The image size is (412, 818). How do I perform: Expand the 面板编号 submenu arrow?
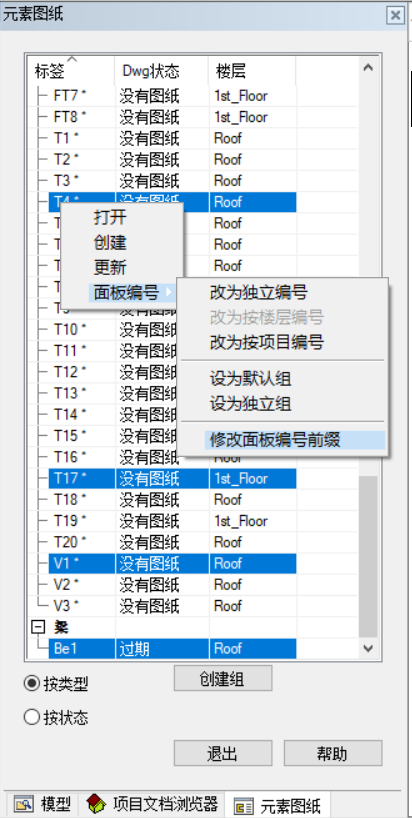[168, 293]
